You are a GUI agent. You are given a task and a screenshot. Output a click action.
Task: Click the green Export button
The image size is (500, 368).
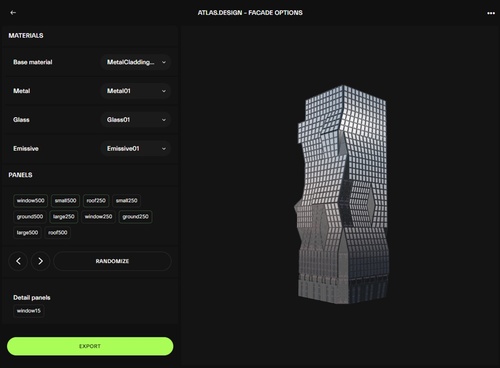pyautogui.click(x=90, y=346)
